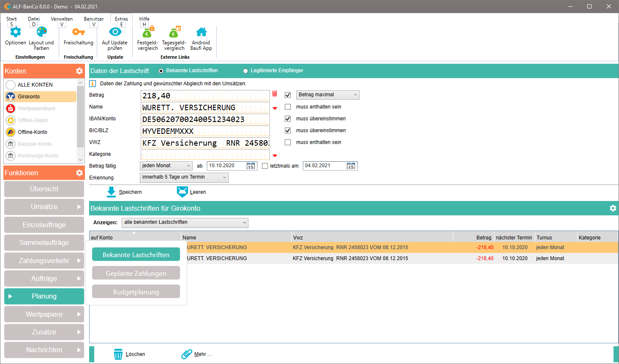Open the Hilfe ribbon tab
Screen dimensions: 619x364
pyautogui.click(x=144, y=19)
